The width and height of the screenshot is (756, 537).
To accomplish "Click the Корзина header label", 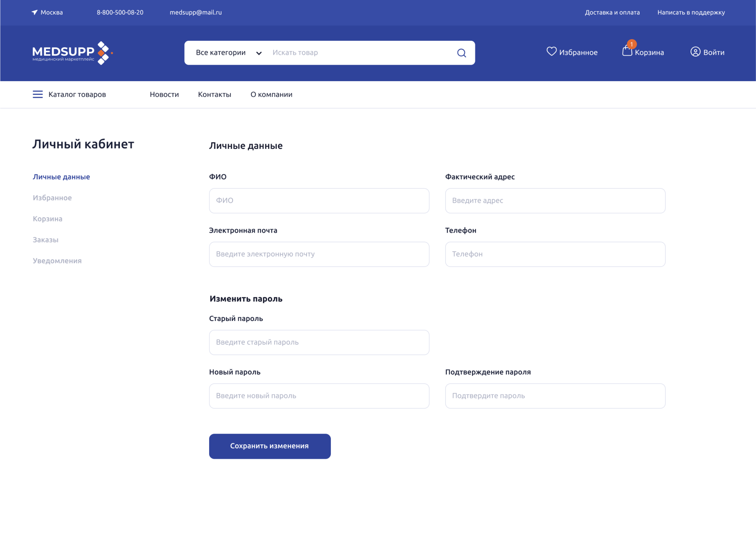I will 649,52.
